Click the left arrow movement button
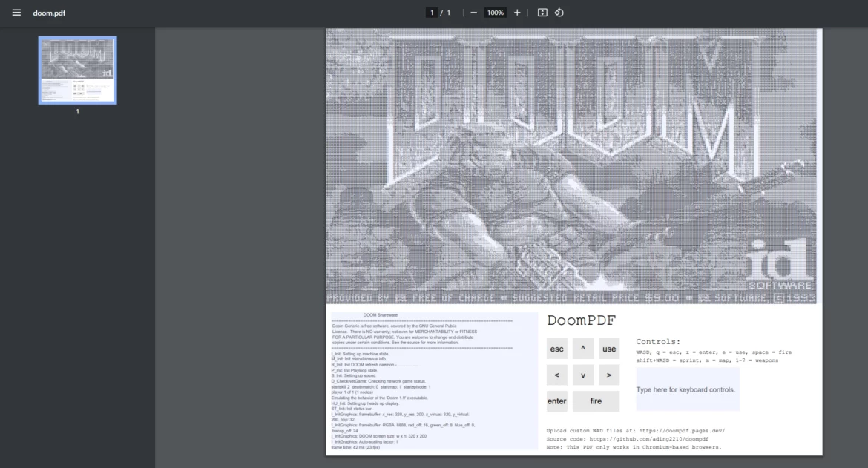This screenshot has height=468, width=868. pyautogui.click(x=556, y=375)
